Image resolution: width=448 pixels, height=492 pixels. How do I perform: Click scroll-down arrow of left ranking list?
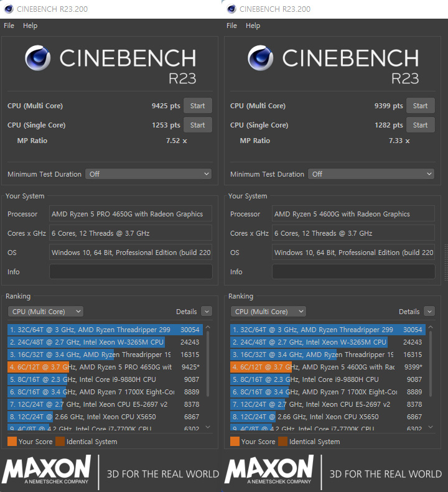pos(208,427)
